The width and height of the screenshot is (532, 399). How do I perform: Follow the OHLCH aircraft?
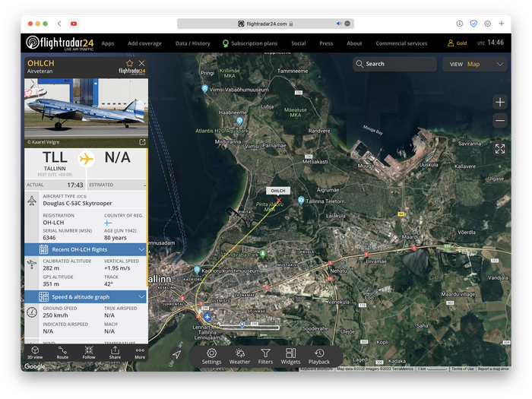[89, 352]
